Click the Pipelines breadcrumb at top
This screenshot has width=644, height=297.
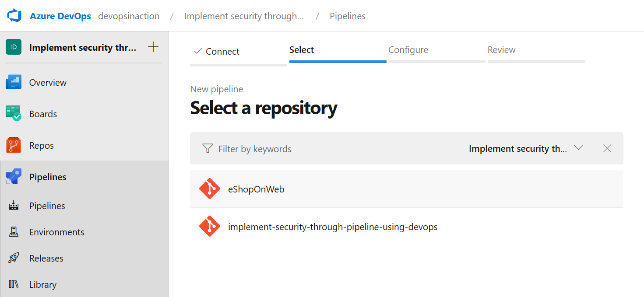click(x=348, y=16)
